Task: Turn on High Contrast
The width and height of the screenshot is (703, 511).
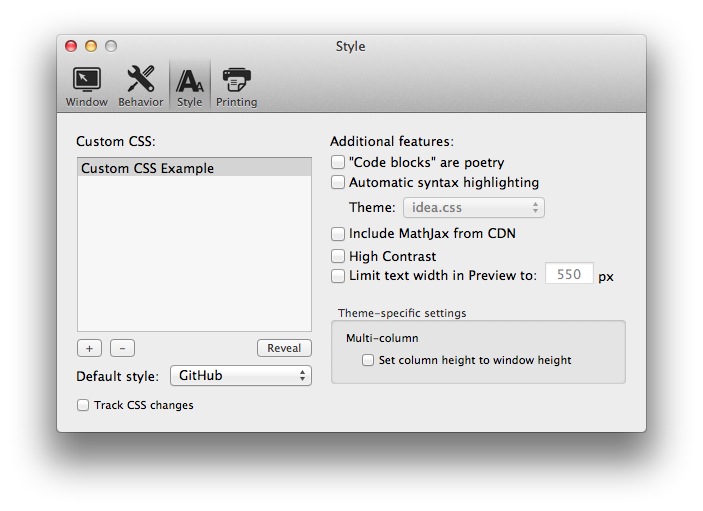Action: [x=338, y=256]
